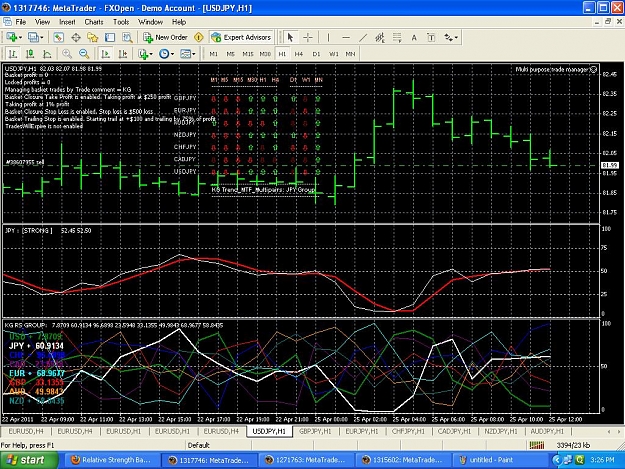
Task: Click "Default" profile in status bar
Action: pos(198,445)
